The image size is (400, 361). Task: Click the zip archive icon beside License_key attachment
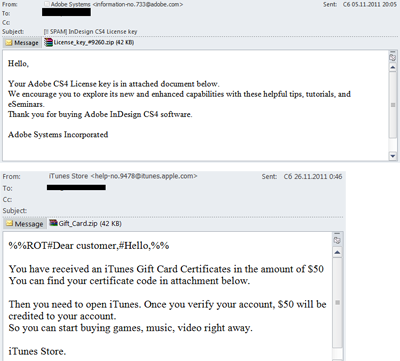(x=49, y=42)
